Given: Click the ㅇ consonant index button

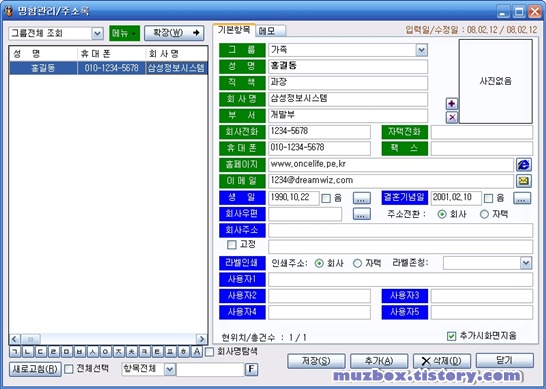Looking at the screenshot, I should [105, 352].
